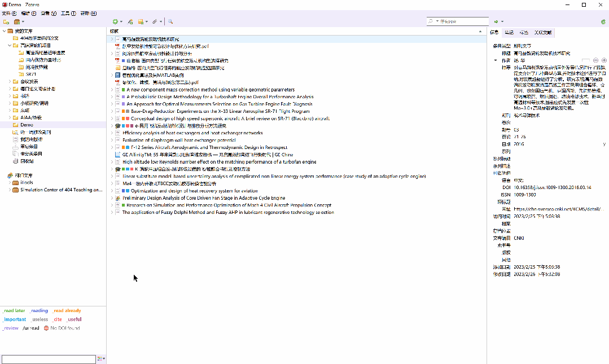Viewport: 609px width, 364px height.
Task: Click the AIAA collection folder icon
Action: coord(16,117)
